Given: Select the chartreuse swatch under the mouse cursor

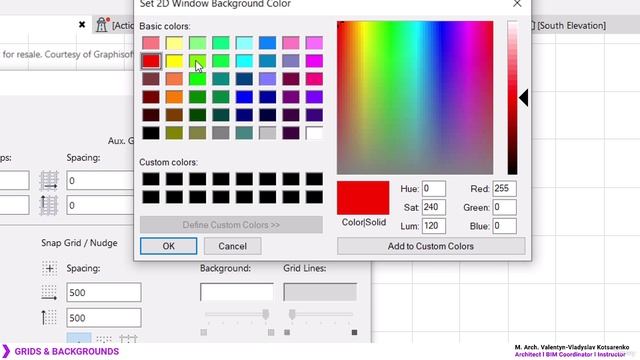Looking at the screenshot, I should (198, 61).
